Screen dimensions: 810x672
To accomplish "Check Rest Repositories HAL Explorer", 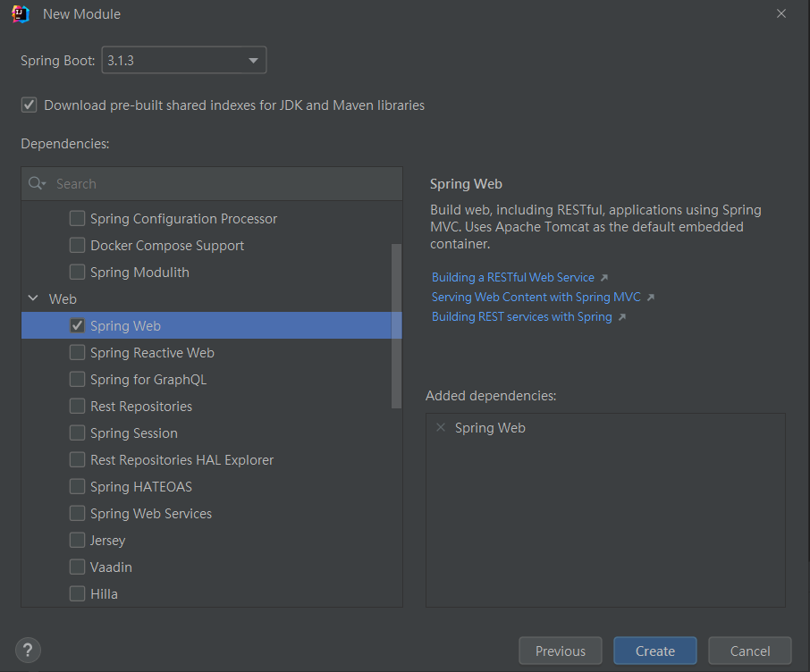I will [x=77, y=459].
